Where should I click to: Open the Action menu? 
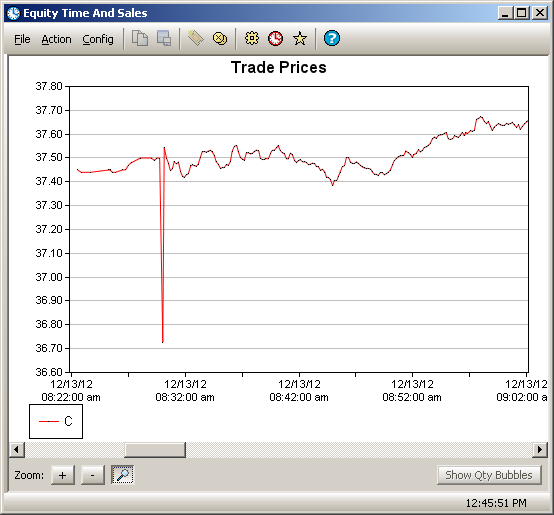click(57, 39)
